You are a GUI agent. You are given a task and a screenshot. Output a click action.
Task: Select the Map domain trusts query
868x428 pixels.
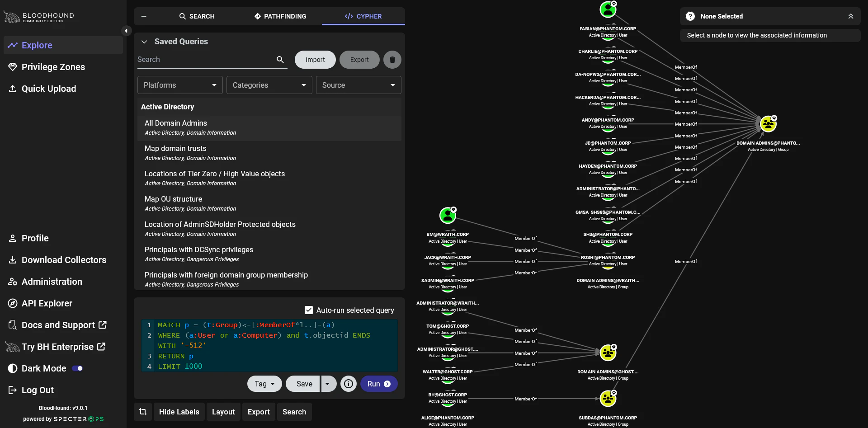tap(269, 153)
